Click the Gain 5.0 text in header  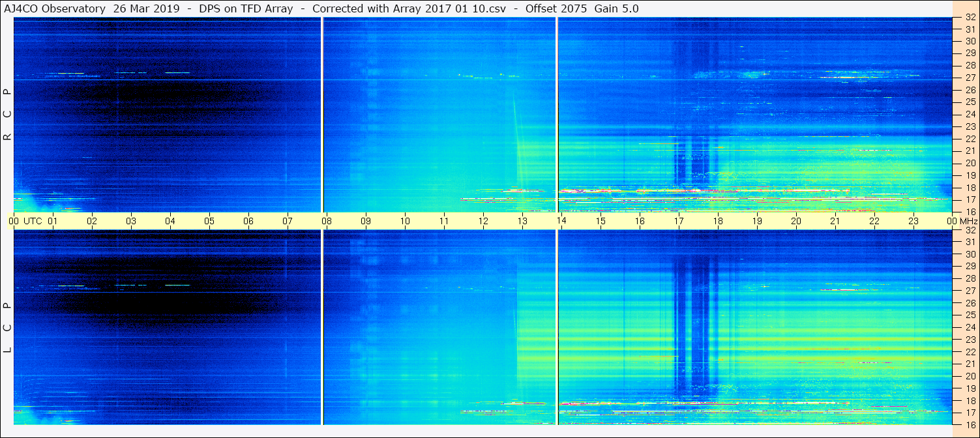click(x=617, y=8)
